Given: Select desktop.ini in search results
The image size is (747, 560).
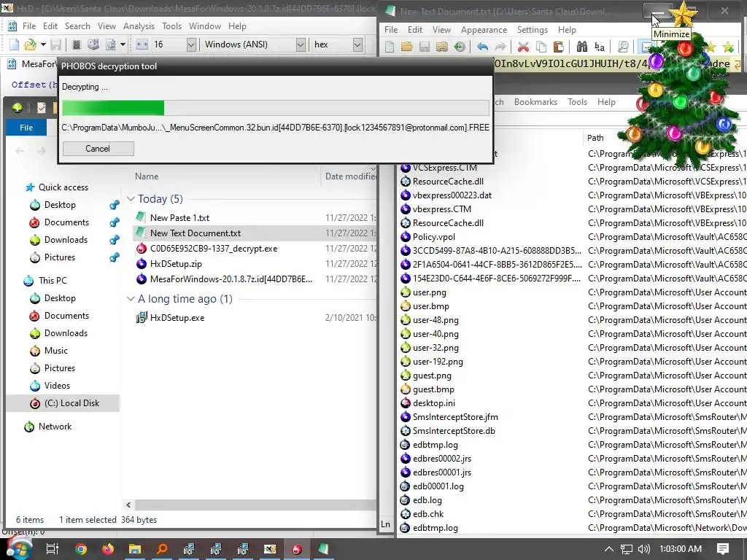Looking at the screenshot, I should pyautogui.click(x=433, y=403).
